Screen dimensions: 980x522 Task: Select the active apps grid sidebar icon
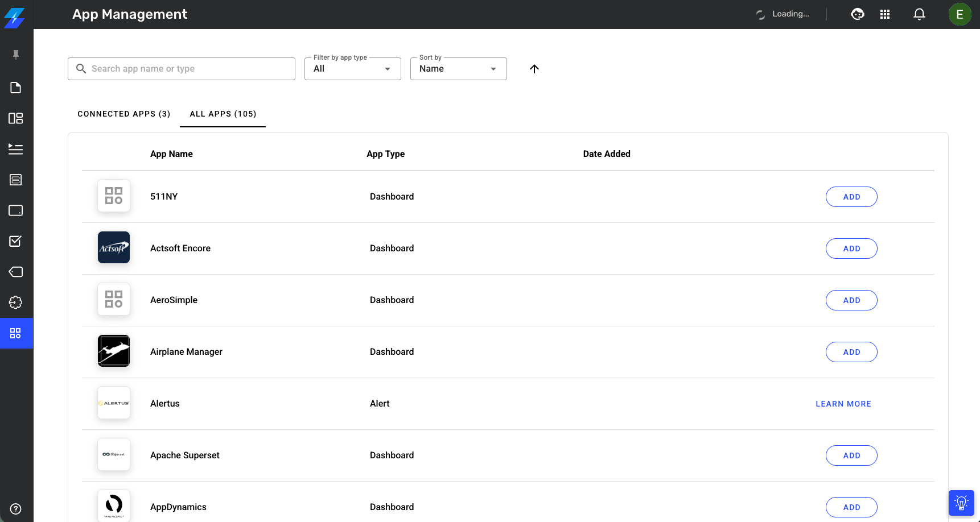16,333
